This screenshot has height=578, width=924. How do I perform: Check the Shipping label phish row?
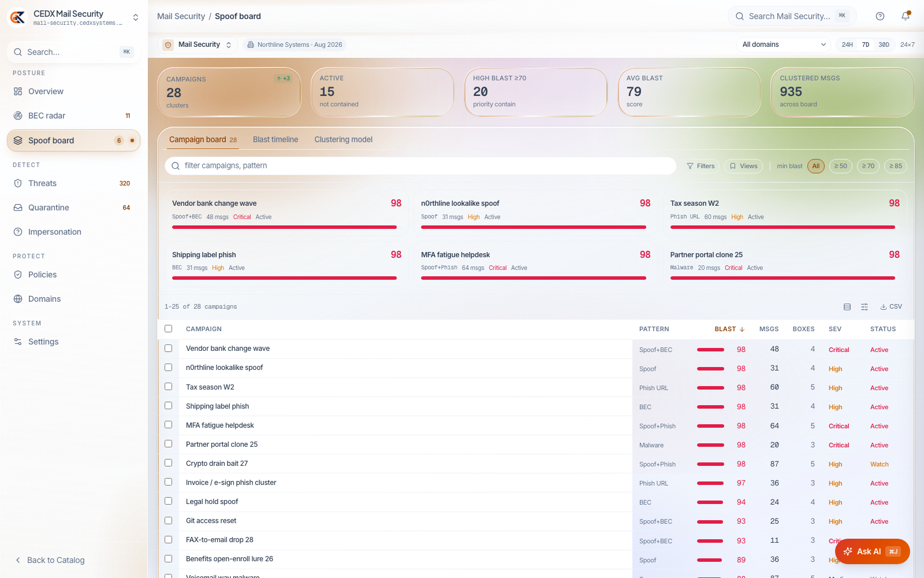(169, 406)
